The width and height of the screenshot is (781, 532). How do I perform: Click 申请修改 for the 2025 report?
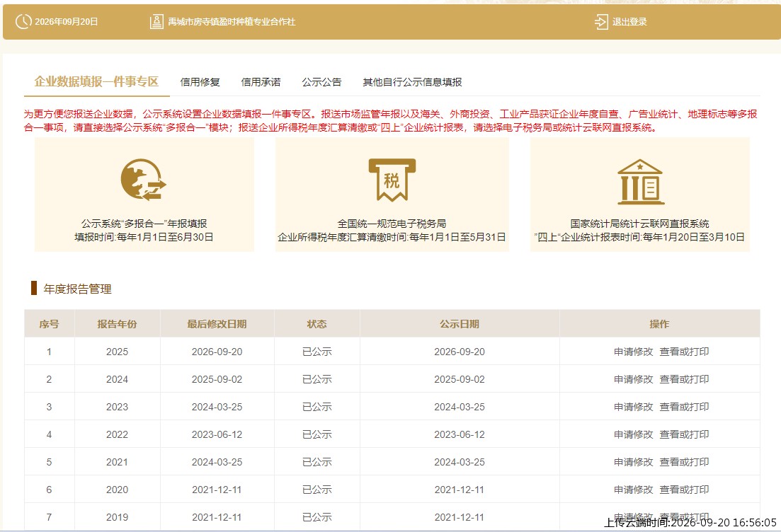[633, 352]
